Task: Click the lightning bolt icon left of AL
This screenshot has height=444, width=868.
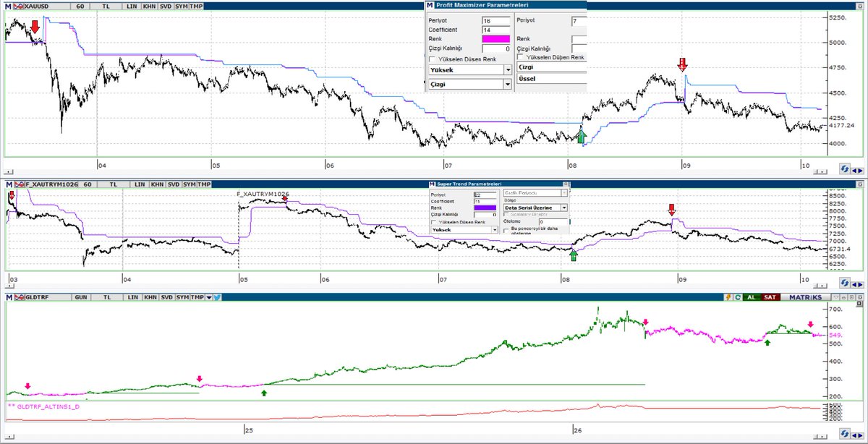Action: coord(728,297)
